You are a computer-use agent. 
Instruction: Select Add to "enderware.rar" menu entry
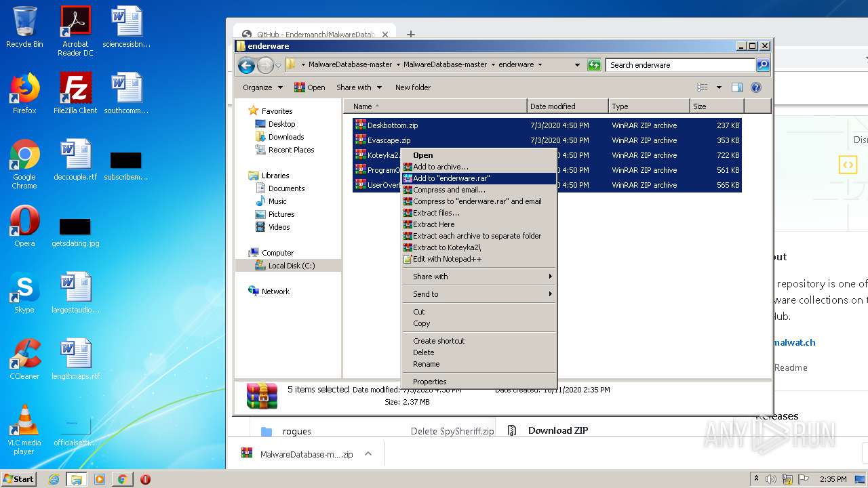point(479,178)
